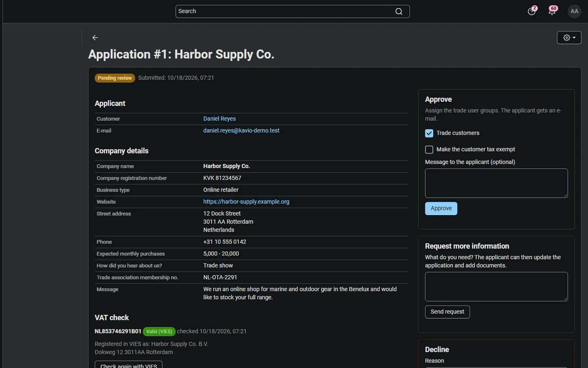Click the search magnifier icon
The height and width of the screenshot is (368, 588).
pyautogui.click(x=399, y=11)
